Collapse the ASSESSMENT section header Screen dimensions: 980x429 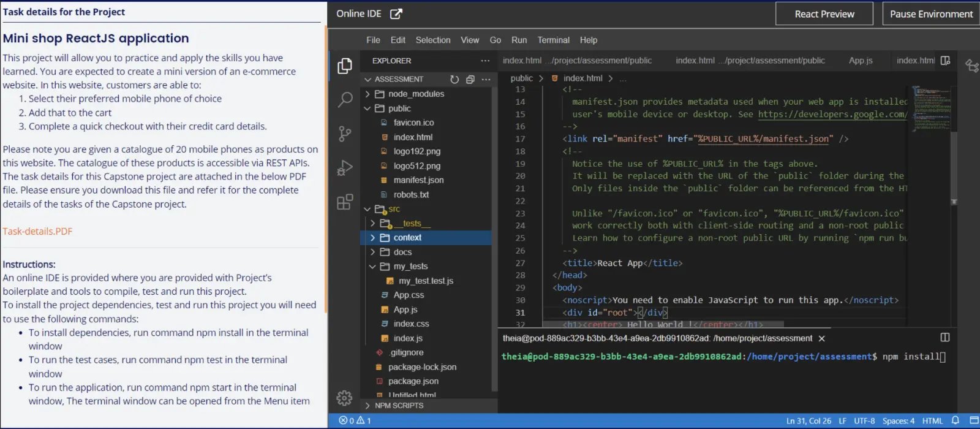[399, 79]
